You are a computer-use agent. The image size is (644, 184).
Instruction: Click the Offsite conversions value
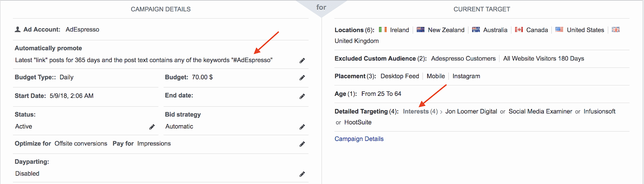point(81,144)
